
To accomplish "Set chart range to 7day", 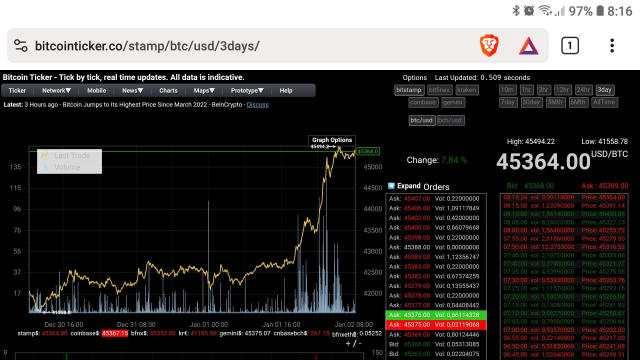I will [x=508, y=102].
